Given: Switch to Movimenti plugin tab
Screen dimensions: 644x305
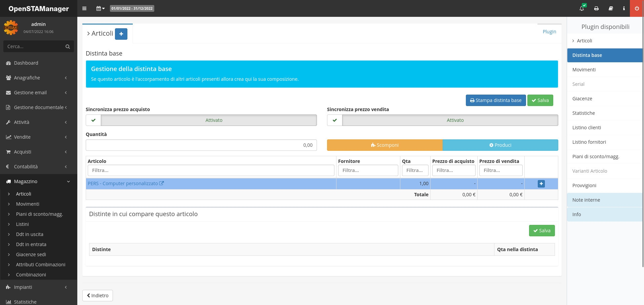Looking at the screenshot, I should [584, 70].
